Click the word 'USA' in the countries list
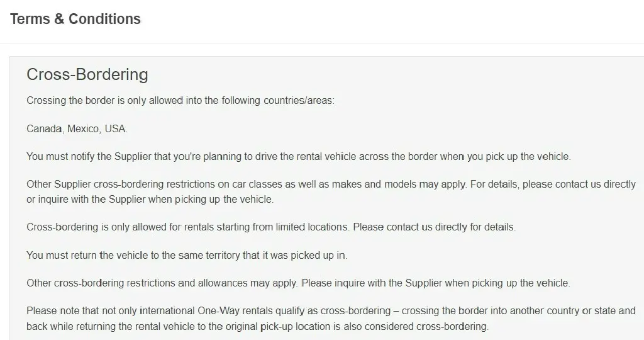This screenshot has height=340, width=644. [x=115, y=128]
